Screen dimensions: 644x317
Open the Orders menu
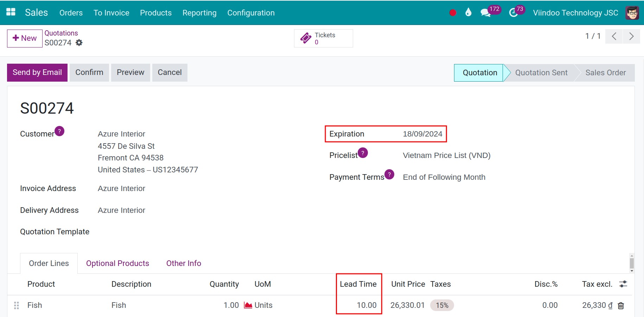(x=71, y=13)
